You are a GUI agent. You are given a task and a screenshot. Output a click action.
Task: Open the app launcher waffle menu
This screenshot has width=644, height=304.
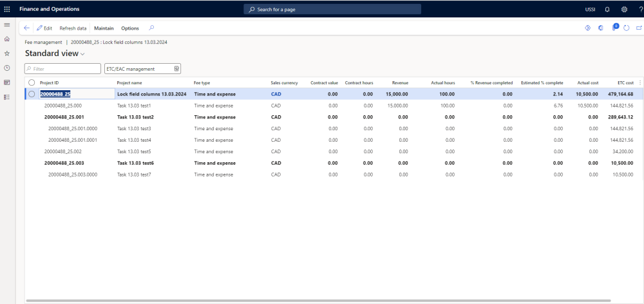[7, 9]
